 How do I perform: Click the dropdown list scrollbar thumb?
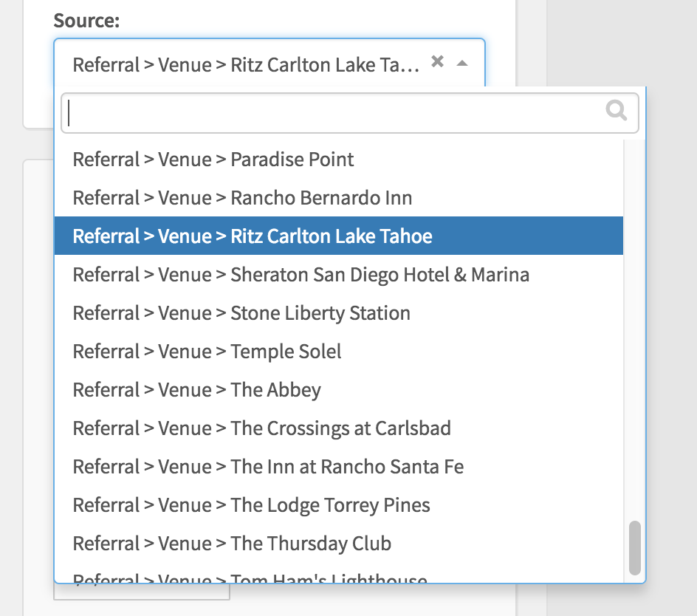coord(635,547)
